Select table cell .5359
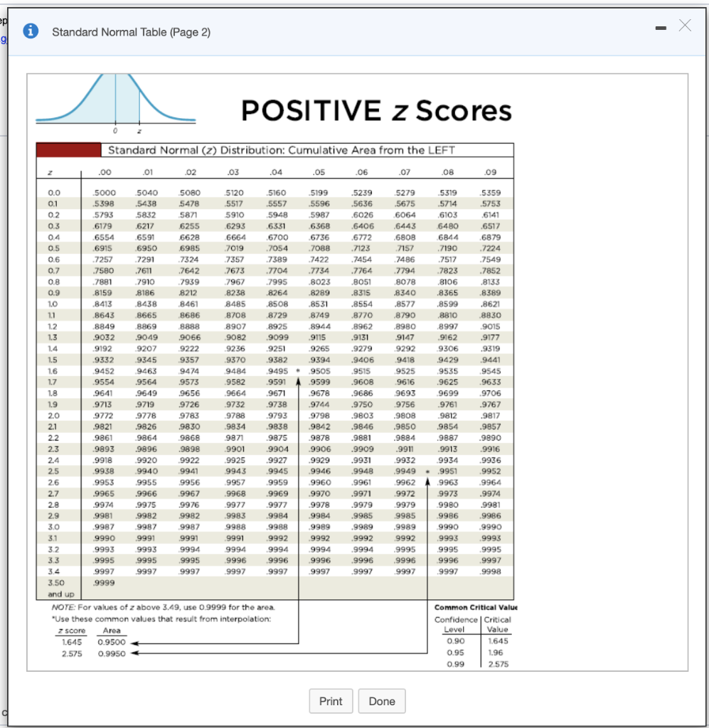Screen dimensions: 709x728 tap(490, 193)
